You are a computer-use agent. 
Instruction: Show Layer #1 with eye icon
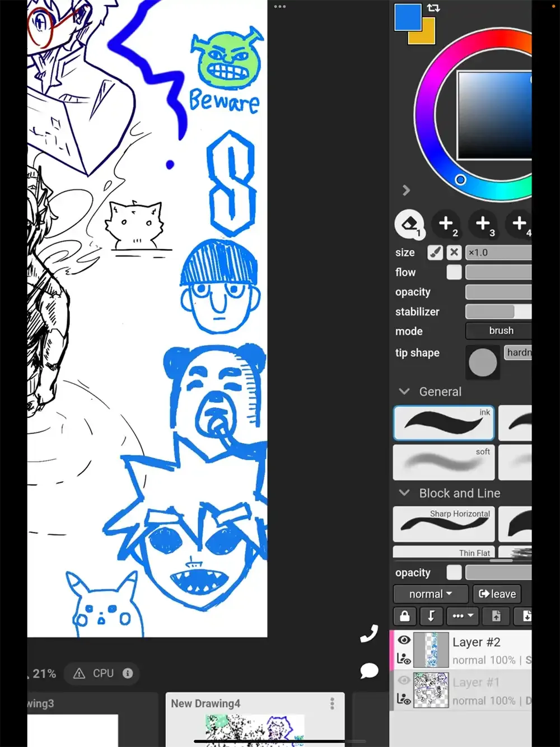click(x=404, y=680)
